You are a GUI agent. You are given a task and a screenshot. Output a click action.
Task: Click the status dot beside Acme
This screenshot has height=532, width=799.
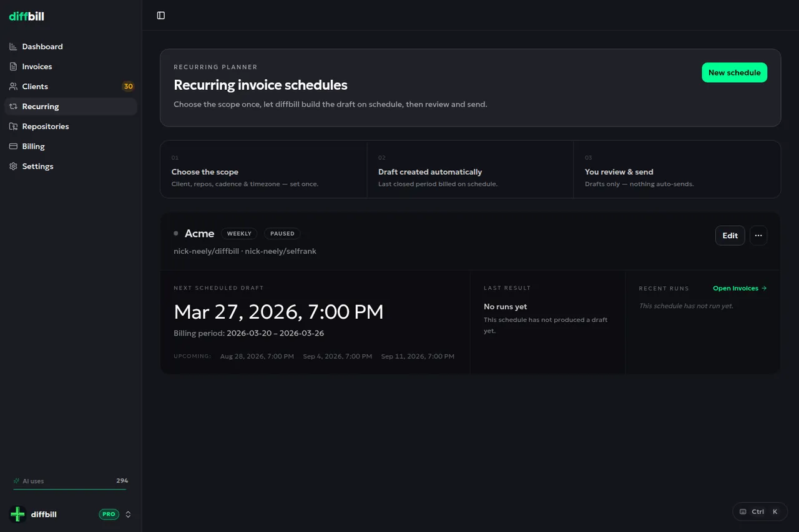176,233
